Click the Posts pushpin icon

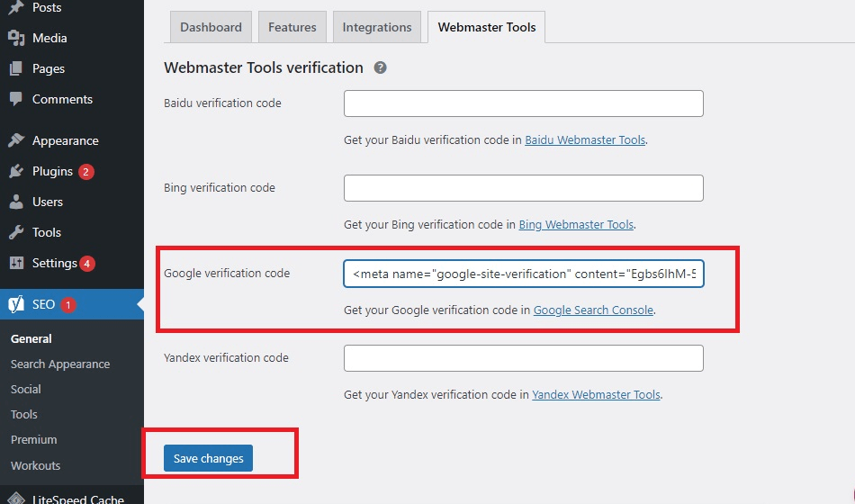[x=16, y=8]
